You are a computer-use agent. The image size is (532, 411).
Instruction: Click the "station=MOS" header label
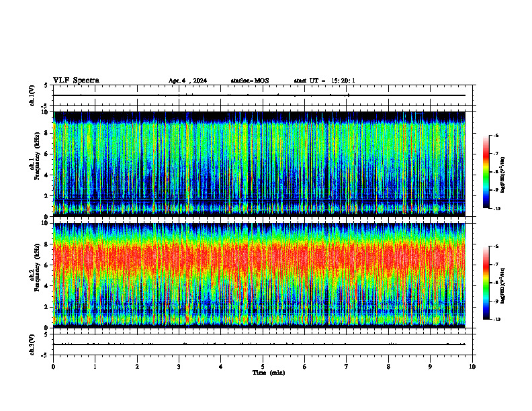(x=250, y=81)
